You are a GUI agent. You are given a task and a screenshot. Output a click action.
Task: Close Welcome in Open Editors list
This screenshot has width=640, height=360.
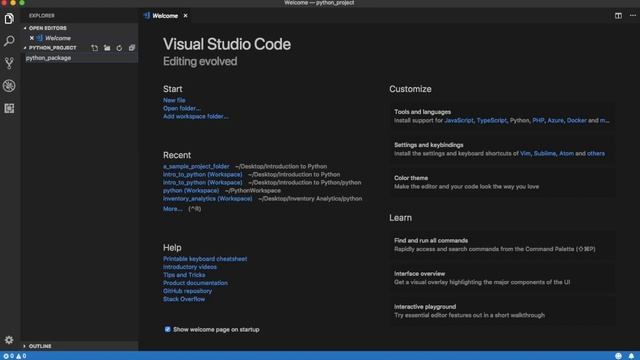point(31,38)
